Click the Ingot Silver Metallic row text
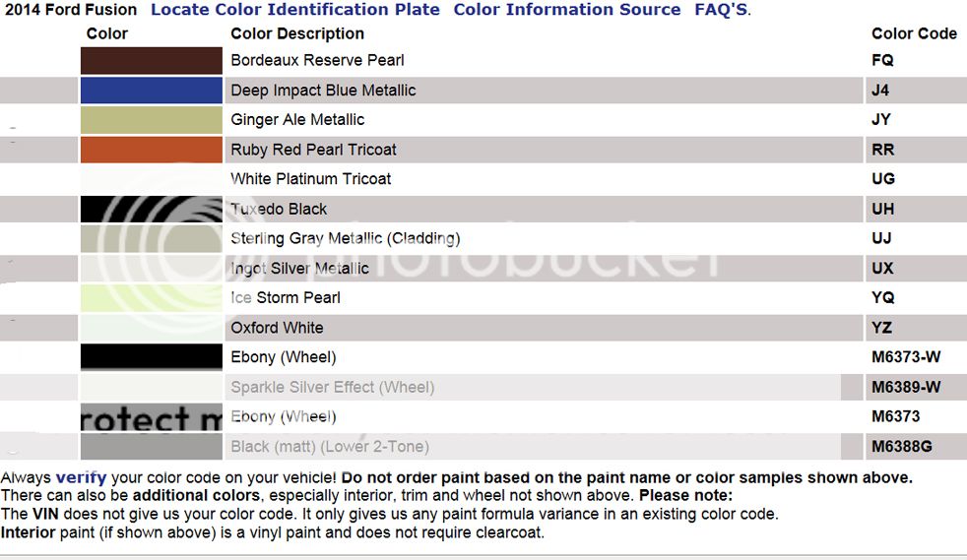This screenshot has height=560, width=967. [299, 269]
